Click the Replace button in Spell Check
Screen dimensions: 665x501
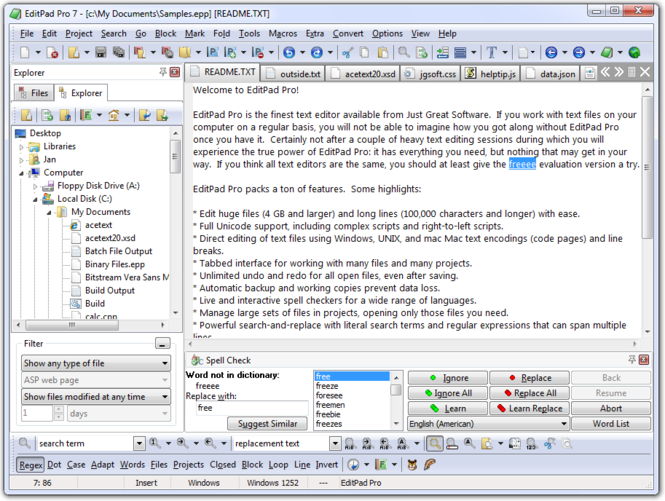530,378
